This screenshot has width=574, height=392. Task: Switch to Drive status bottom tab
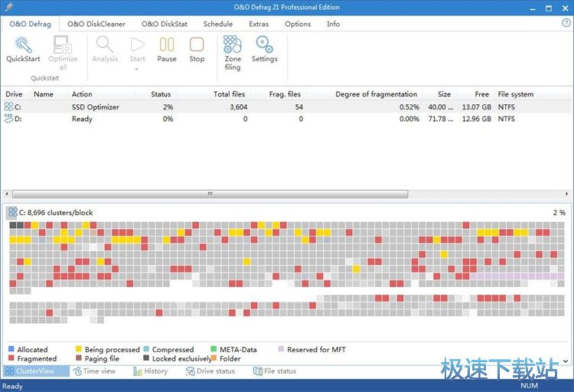click(210, 371)
